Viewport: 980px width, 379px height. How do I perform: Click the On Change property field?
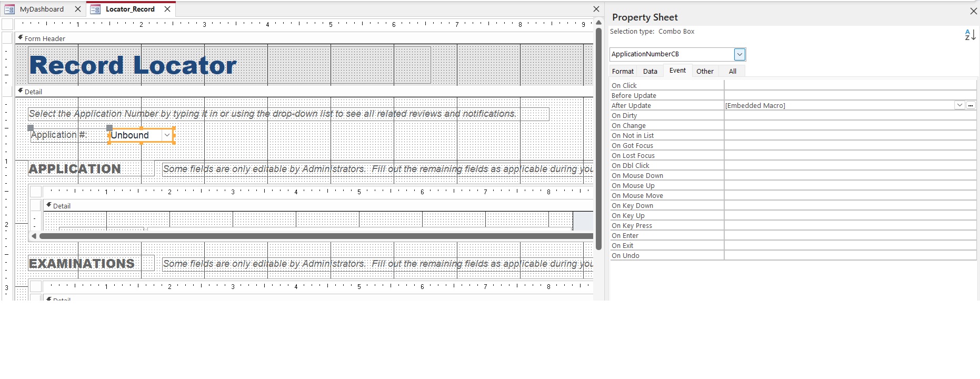pos(850,125)
